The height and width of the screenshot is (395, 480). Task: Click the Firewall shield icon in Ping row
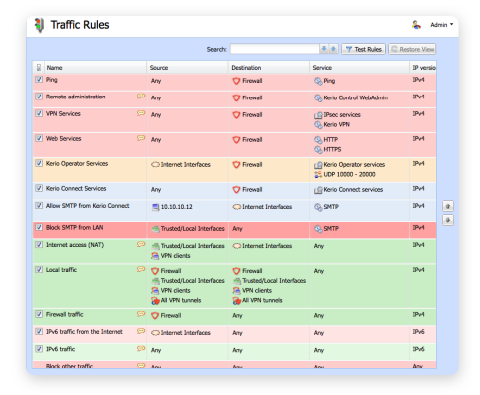pos(236,81)
